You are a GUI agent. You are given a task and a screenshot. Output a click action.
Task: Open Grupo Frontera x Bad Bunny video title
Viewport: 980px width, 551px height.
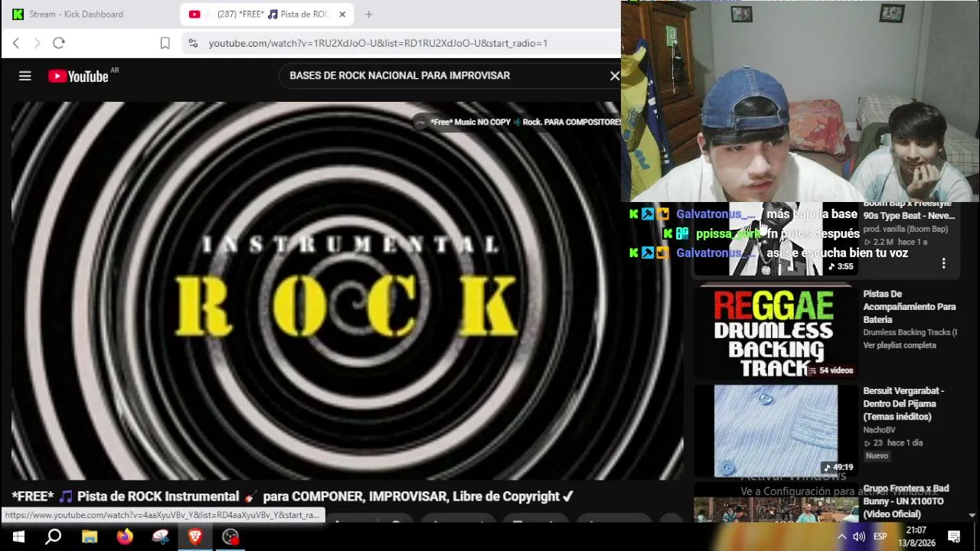coord(906,501)
